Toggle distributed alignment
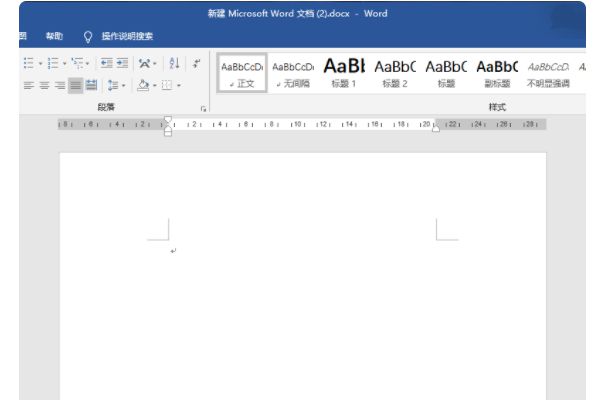The image size is (600, 400). point(92,85)
